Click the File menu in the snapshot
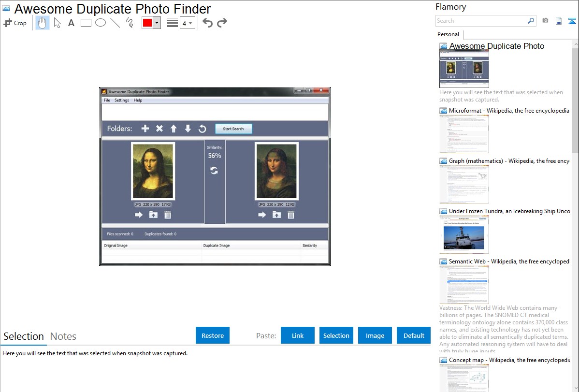This screenshot has width=579, height=392. tap(107, 100)
